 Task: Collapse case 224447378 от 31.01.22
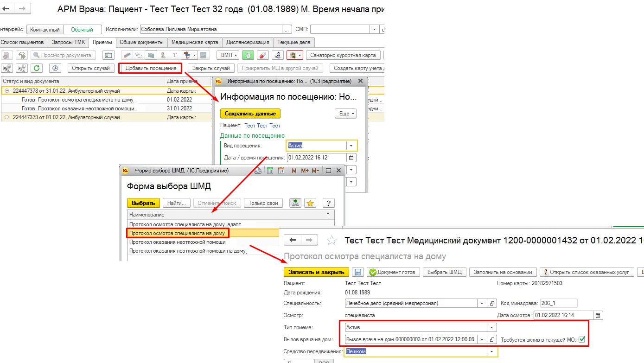coord(7,91)
